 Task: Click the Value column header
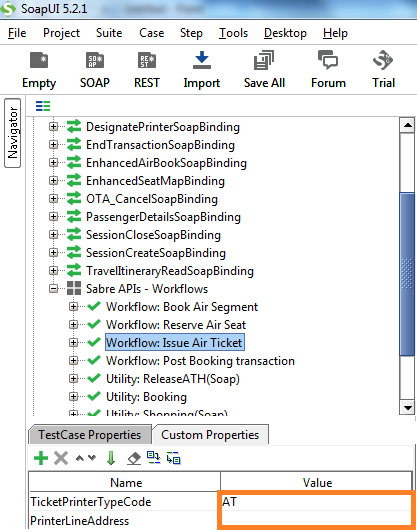[x=317, y=482]
